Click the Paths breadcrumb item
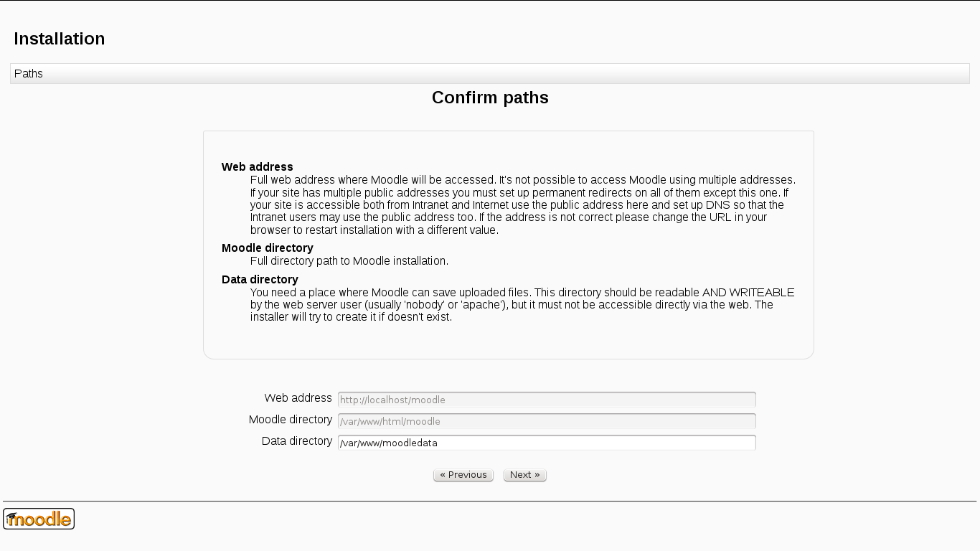The image size is (980, 551). coord(29,74)
